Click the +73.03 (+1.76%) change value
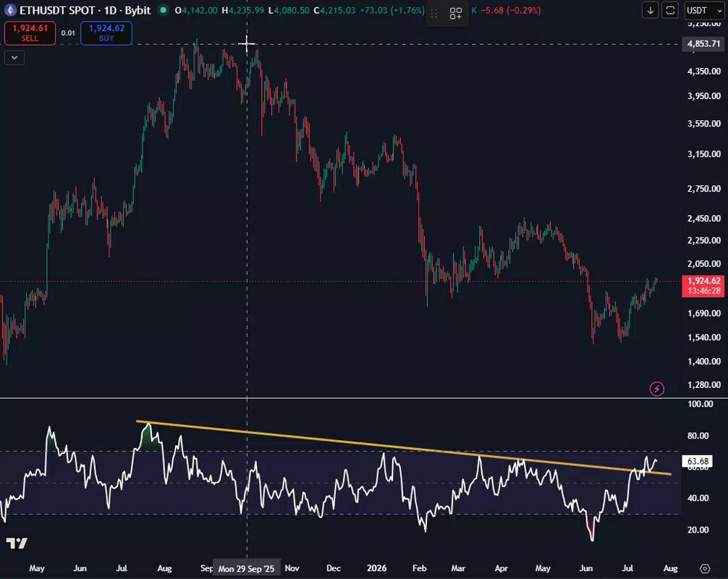The image size is (728, 579). 391,10
